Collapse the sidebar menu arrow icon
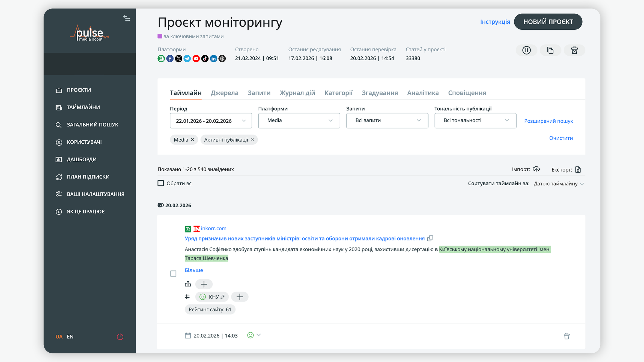 (126, 18)
